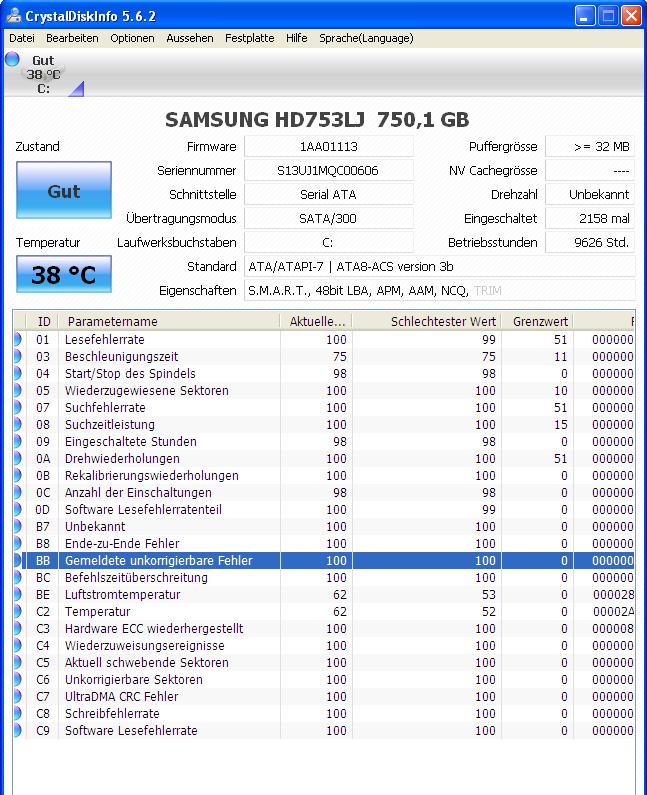Viewport: 647px width, 795px height.
Task: Click the status icon of row C8 Schreibfehlerrate
Action: coord(18,713)
